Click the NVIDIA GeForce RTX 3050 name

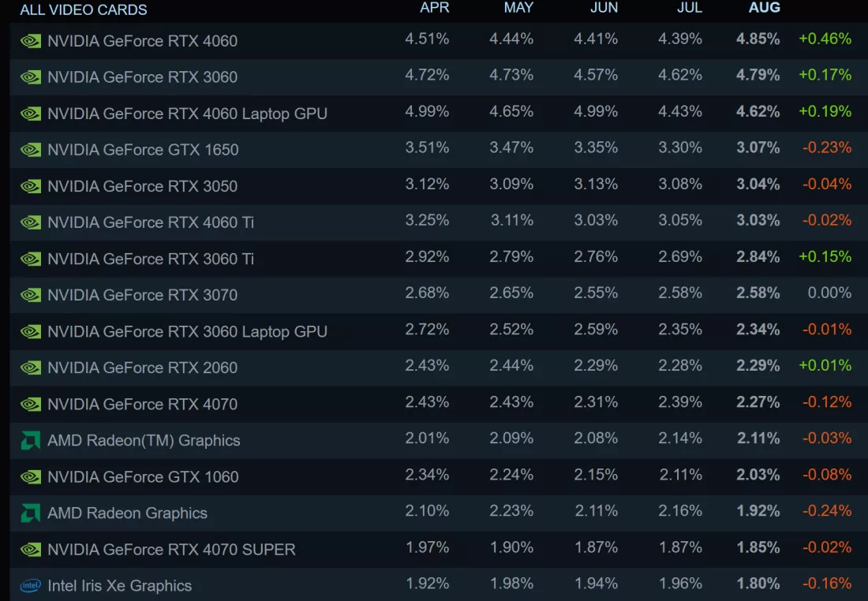[x=142, y=186]
